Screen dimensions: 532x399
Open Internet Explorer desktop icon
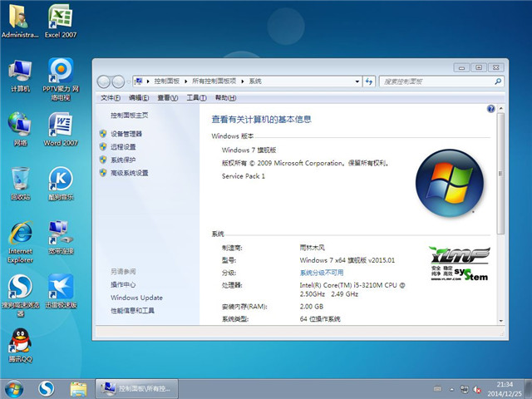tap(20, 242)
